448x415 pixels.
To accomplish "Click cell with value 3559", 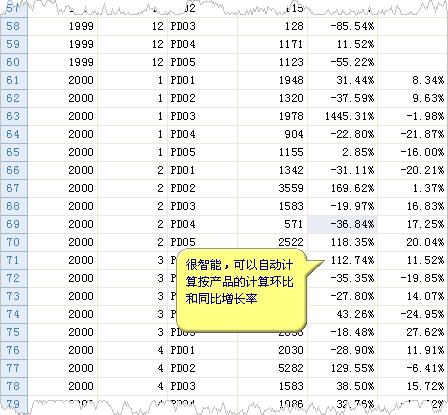I will pyautogui.click(x=272, y=188).
